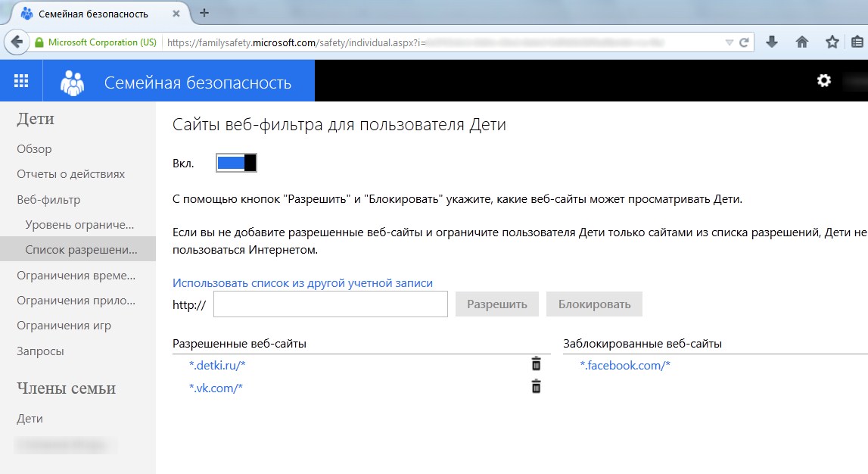This screenshot has height=474, width=868.
Task: Select Список разрешений sidebar sub-item
Action: (x=78, y=250)
